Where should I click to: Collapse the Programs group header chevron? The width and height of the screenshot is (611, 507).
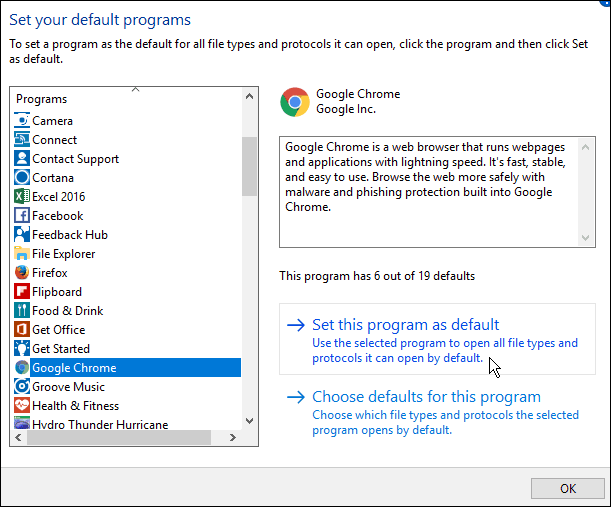coord(135,90)
